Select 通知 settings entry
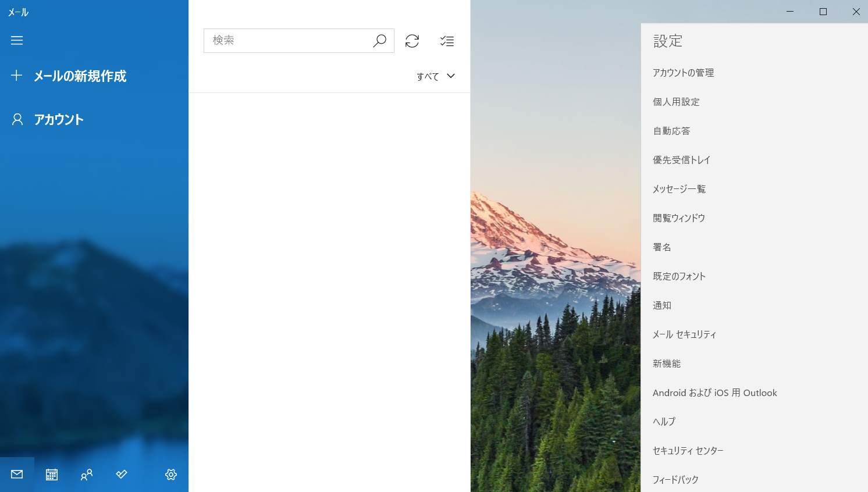 coord(755,305)
